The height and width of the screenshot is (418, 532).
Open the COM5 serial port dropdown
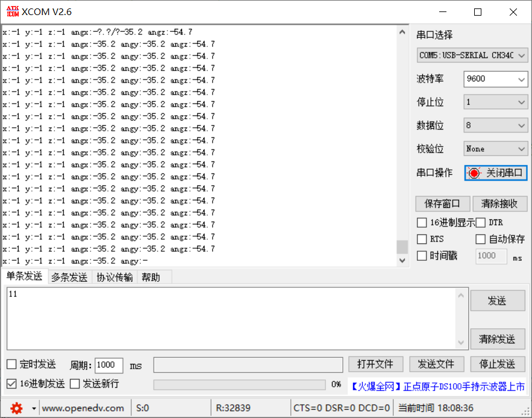[472, 55]
